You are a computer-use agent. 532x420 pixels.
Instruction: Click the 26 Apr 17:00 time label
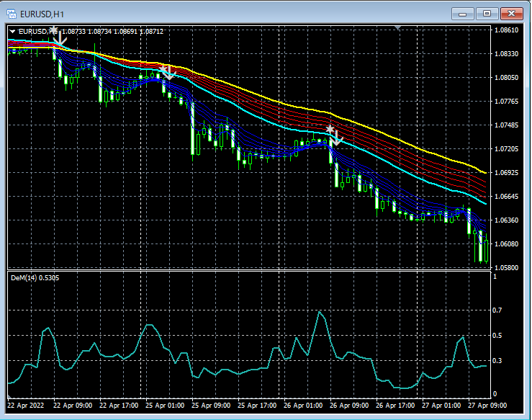395,406
